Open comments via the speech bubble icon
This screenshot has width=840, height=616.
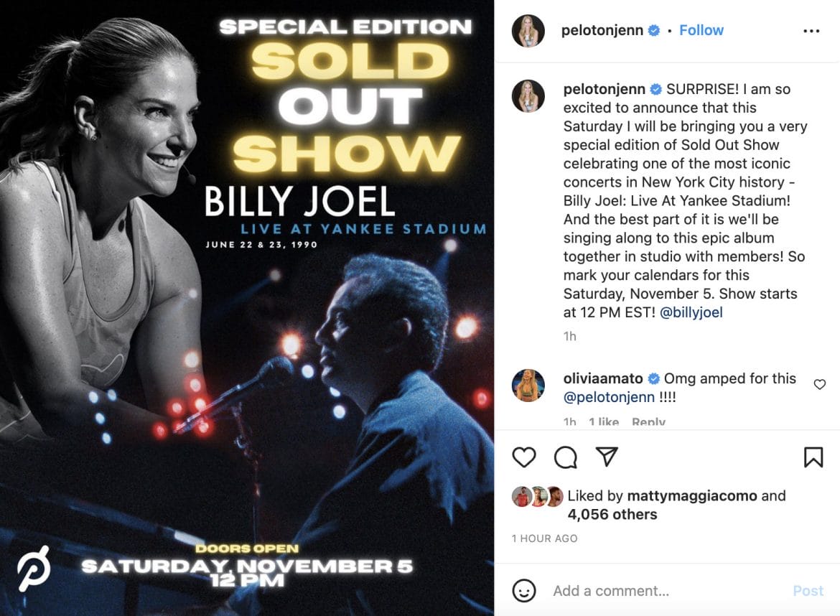pos(565,457)
